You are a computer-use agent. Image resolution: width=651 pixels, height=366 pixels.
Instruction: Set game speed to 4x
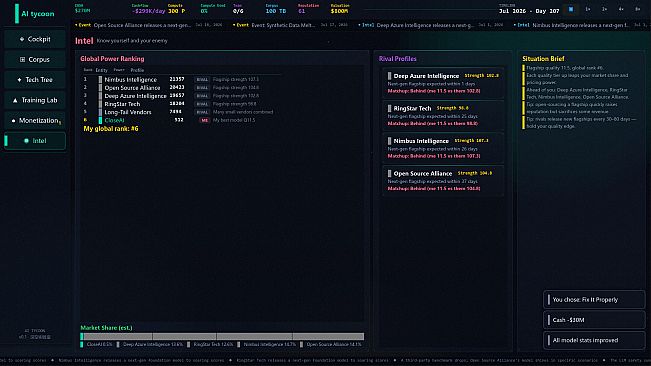(621, 9)
